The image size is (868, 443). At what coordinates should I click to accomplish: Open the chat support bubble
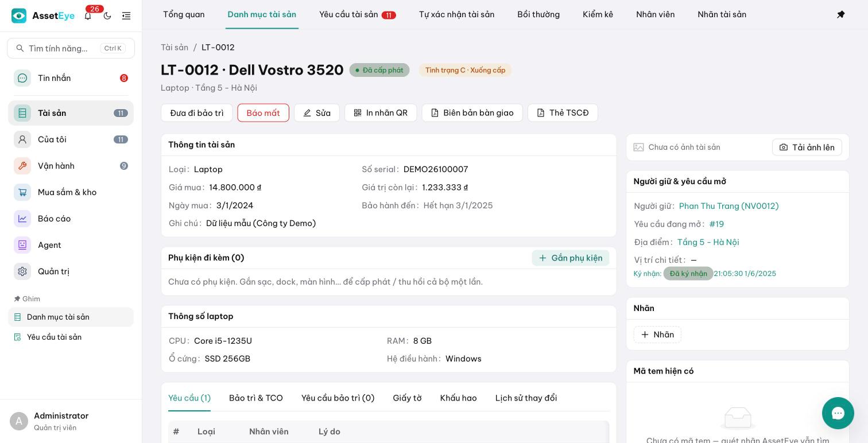[838, 413]
